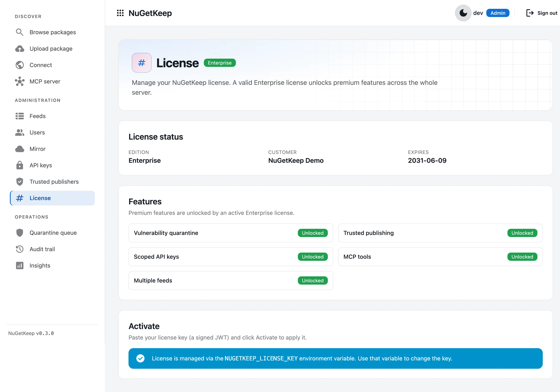The height and width of the screenshot is (392, 560).
Task: Click the MCP server hub icon
Action: (20, 81)
